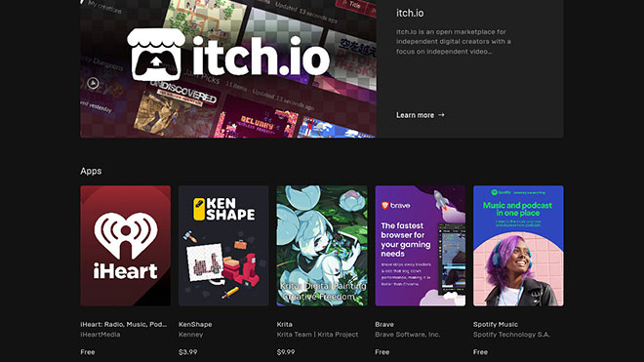Click the Free label under iHeart
Viewport: 644px width, 362px height.
[x=88, y=352]
